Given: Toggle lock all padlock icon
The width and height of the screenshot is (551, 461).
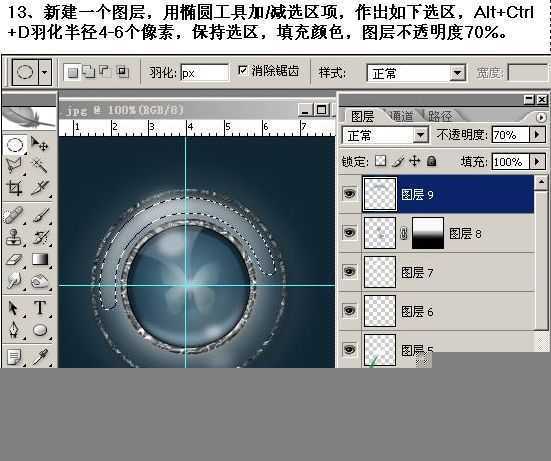Looking at the screenshot, I should 432,161.
